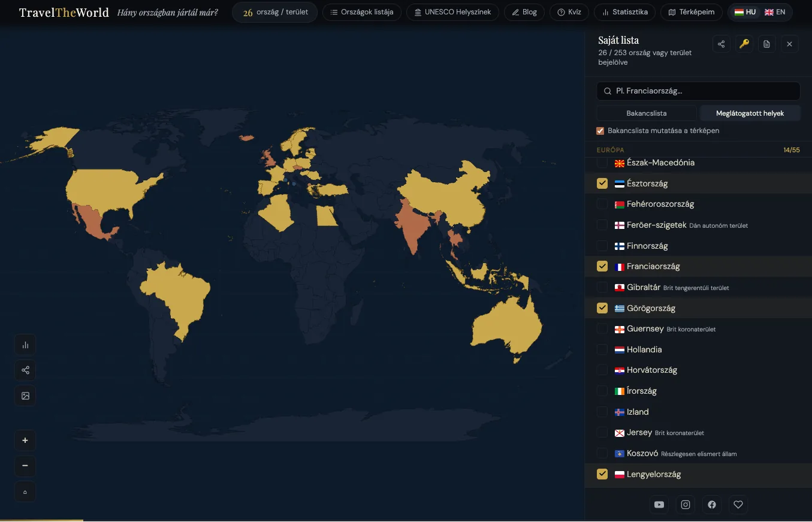The image size is (812, 522).
Task: Click the heart icon at panel bottom
Action: tap(738, 505)
